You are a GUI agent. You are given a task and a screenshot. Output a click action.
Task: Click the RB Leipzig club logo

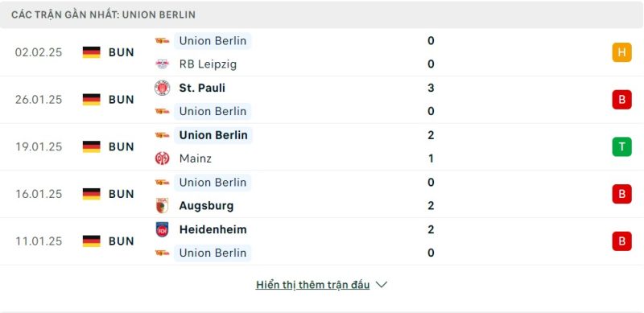pyautogui.click(x=163, y=64)
